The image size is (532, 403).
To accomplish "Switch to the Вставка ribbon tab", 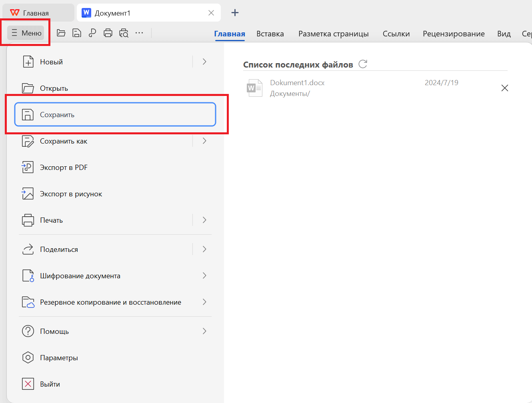I will 270,34.
